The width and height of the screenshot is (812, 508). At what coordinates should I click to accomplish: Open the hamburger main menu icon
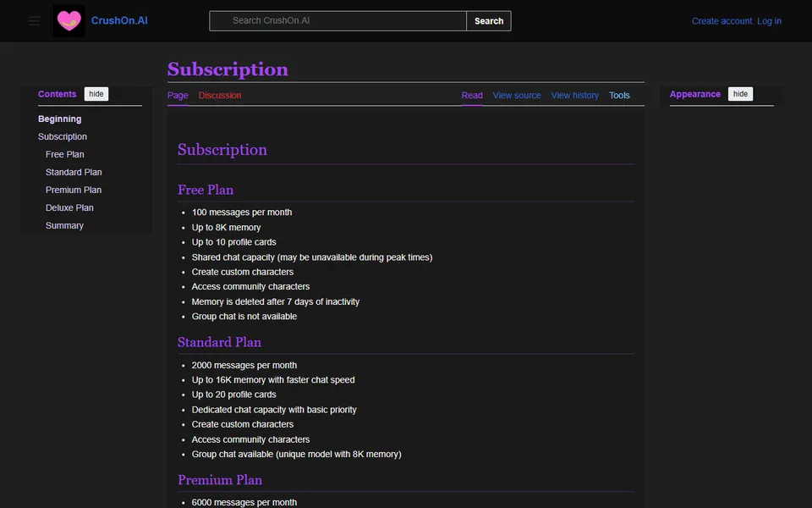click(34, 20)
